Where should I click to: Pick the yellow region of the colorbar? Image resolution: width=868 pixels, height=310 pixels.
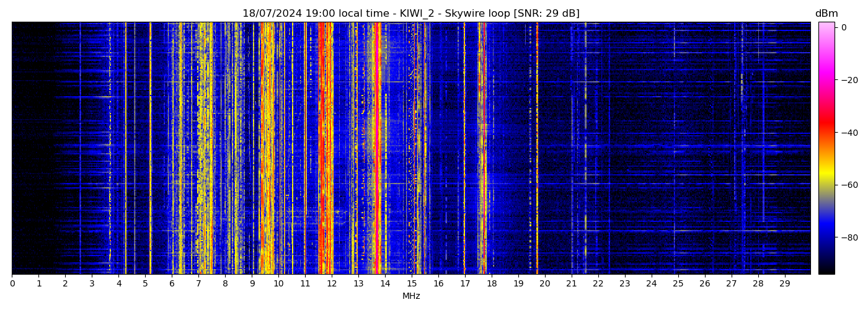[x=826, y=177]
